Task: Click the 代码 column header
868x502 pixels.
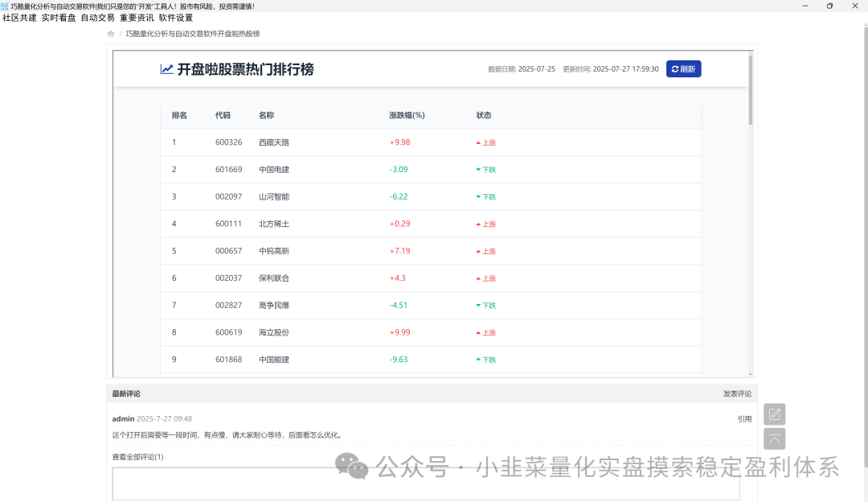Action: click(223, 115)
